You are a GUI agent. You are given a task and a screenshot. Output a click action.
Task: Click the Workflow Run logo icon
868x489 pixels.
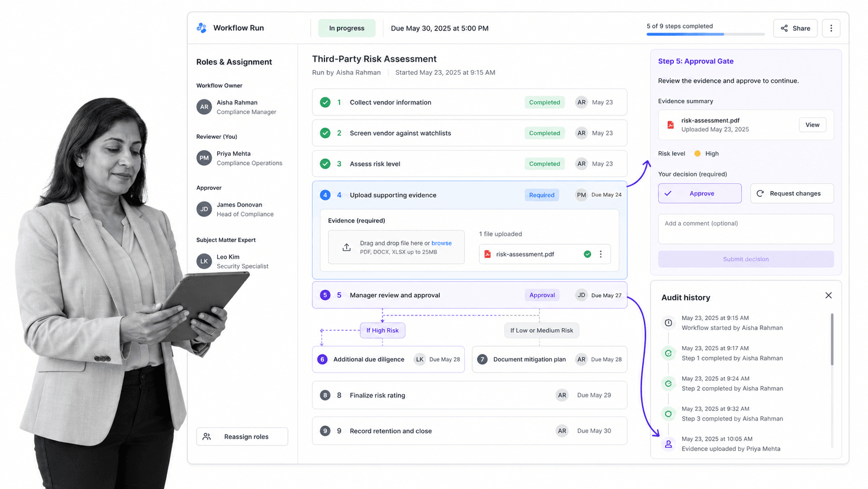tap(201, 28)
